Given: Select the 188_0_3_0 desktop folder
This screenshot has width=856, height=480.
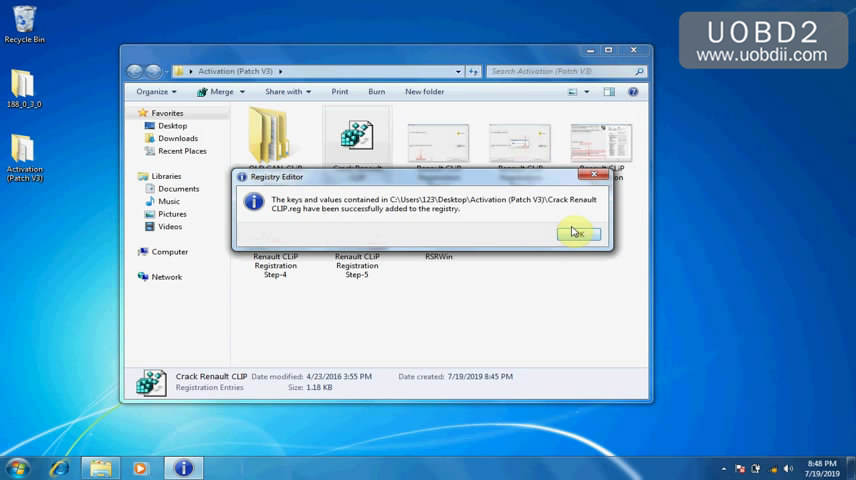Looking at the screenshot, I should click(x=22, y=88).
